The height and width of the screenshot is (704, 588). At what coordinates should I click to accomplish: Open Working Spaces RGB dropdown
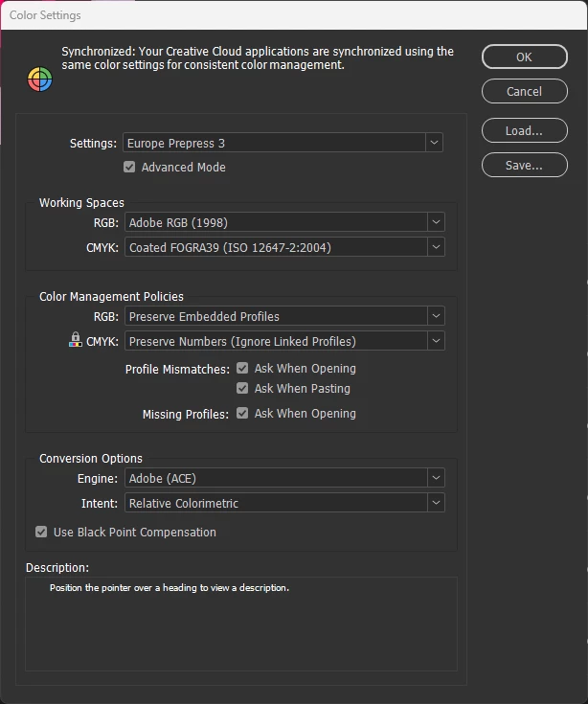[284, 222]
